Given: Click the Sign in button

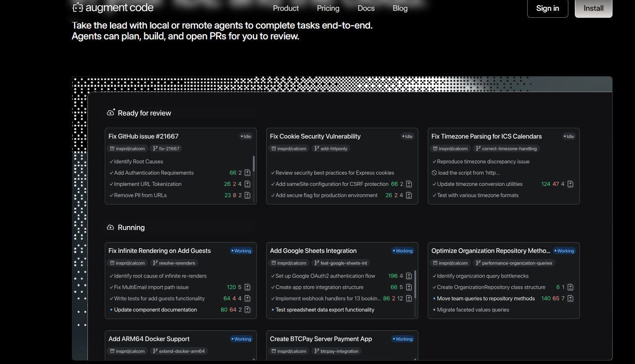Looking at the screenshot, I should pyautogui.click(x=547, y=8).
